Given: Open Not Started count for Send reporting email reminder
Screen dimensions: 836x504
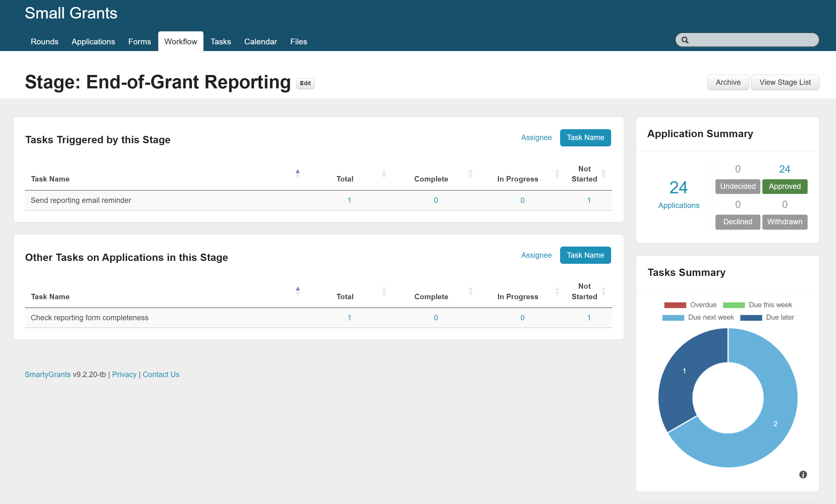Looking at the screenshot, I should tap(589, 200).
